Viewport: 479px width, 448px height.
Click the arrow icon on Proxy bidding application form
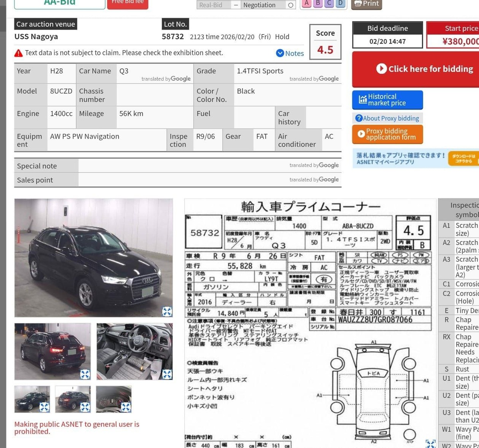(361, 134)
